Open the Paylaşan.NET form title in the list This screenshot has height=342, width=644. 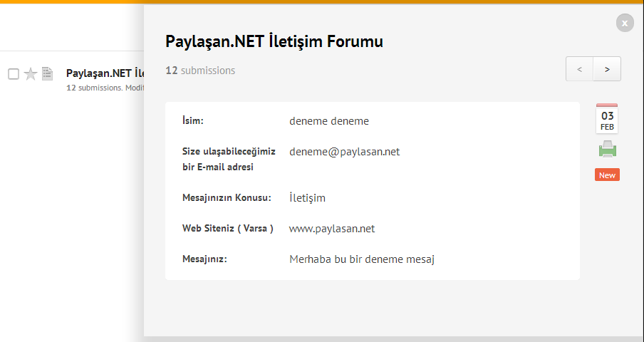[x=105, y=73]
